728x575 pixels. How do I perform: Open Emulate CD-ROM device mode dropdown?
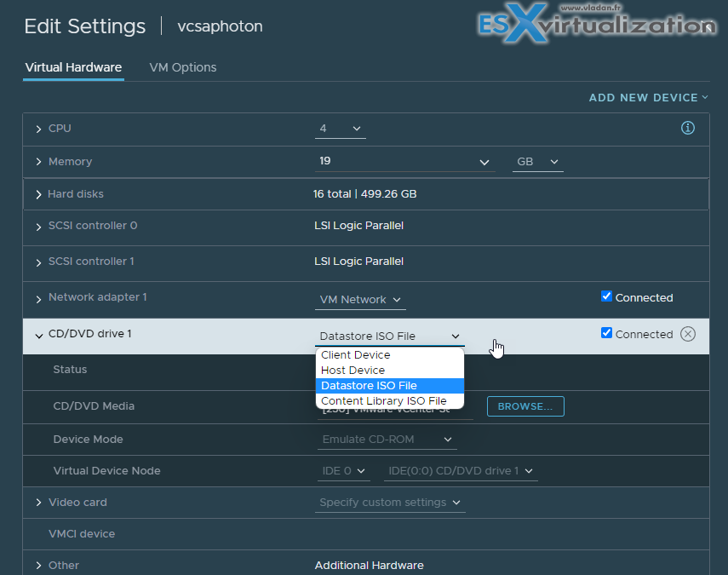coord(387,440)
